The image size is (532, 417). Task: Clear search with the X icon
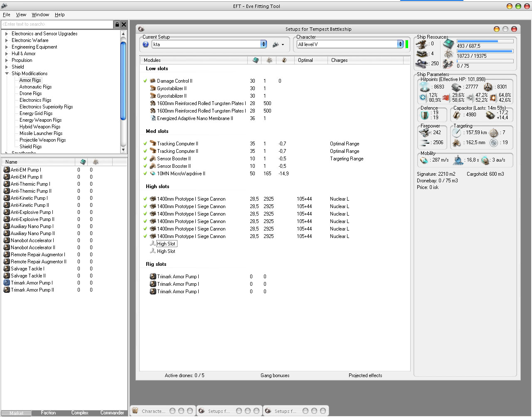point(124,25)
